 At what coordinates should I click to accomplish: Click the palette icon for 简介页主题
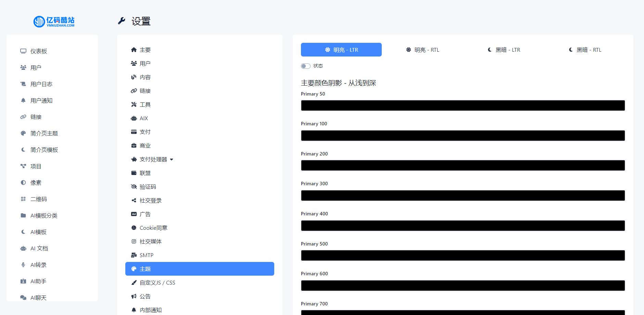tap(23, 133)
